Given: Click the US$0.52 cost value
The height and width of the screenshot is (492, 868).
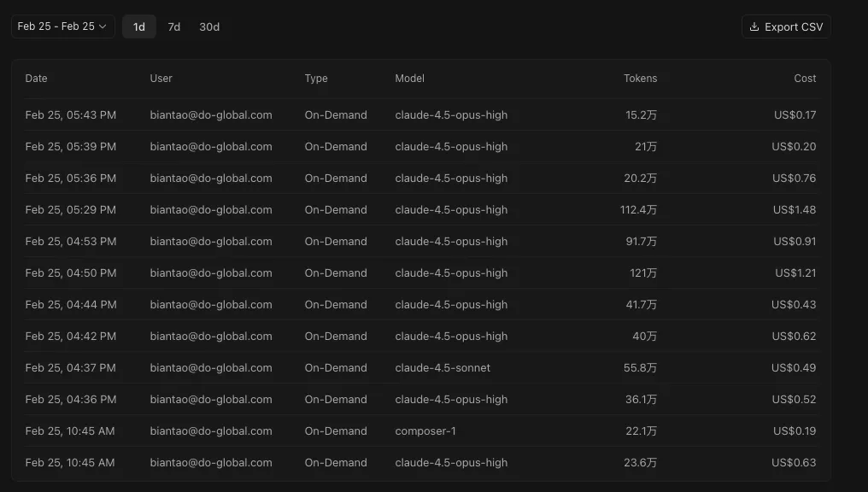Looking at the screenshot, I should click(x=794, y=399).
